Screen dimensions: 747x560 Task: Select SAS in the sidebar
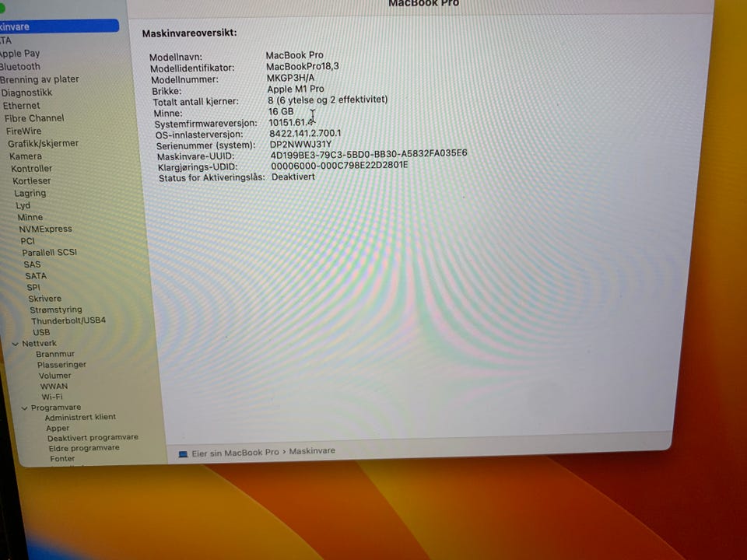pyautogui.click(x=33, y=264)
